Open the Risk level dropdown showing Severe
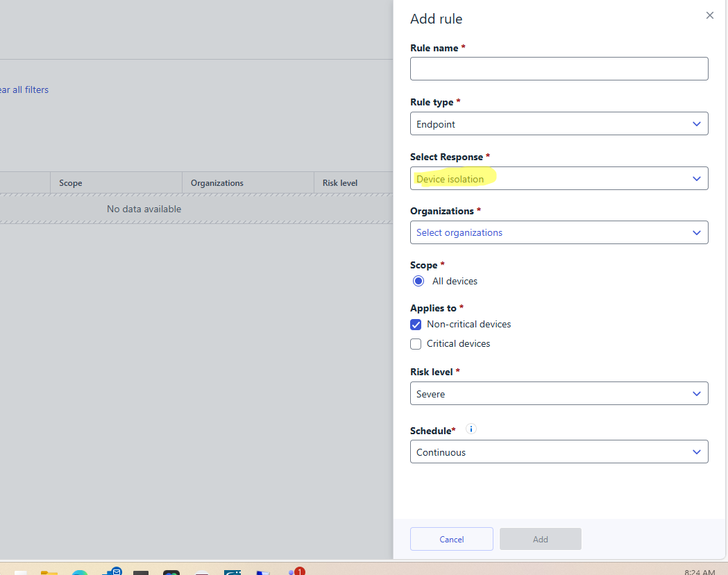 [x=559, y=393]
